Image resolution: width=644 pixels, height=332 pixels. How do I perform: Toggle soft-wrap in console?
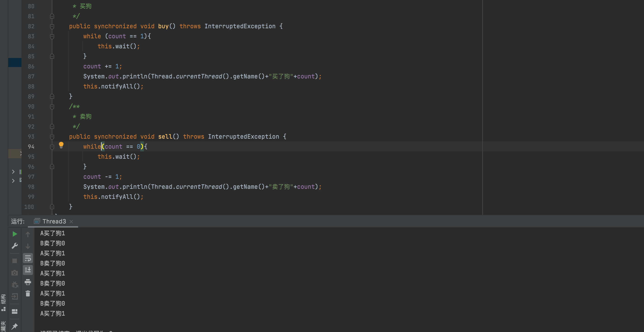[28, 258]
